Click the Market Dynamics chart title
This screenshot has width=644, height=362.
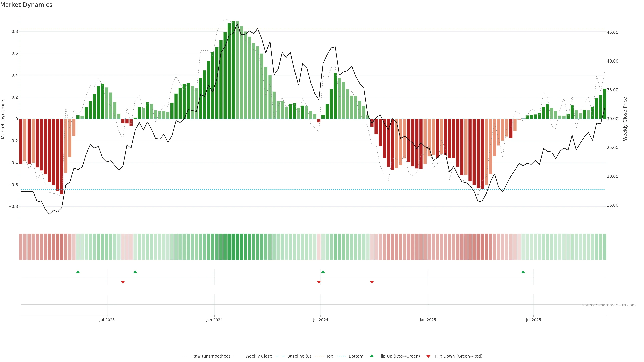pos(26,5)
